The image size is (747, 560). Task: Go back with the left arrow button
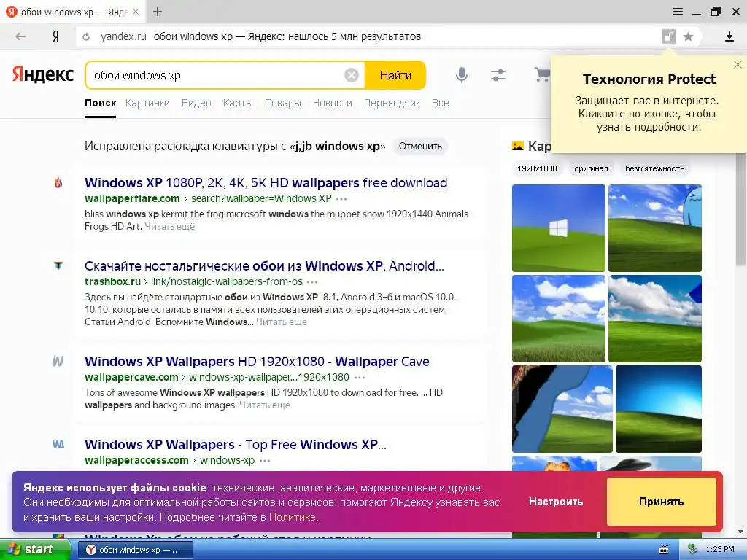tap(20, 36)
